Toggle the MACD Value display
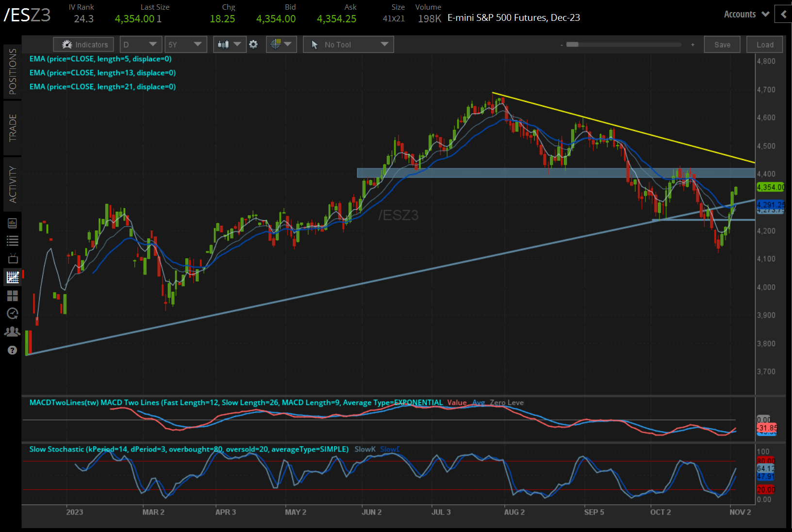Screen dimensions: 792x532 457,403
